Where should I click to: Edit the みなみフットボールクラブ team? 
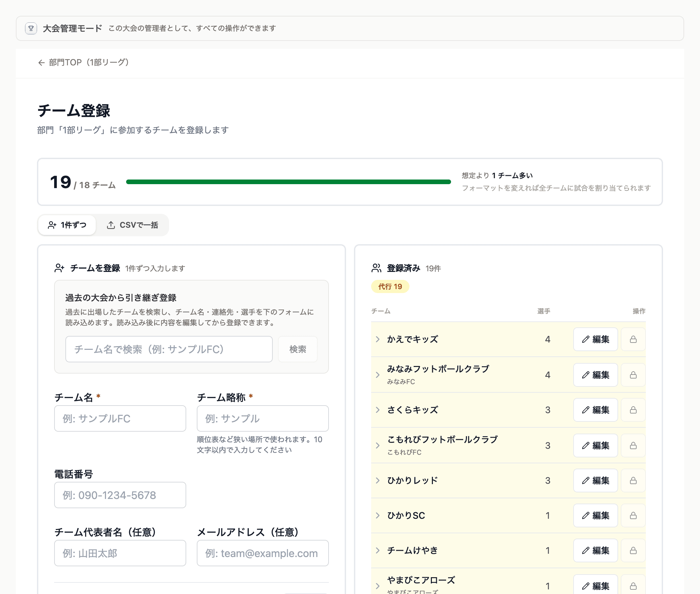[x=595, y=375]
